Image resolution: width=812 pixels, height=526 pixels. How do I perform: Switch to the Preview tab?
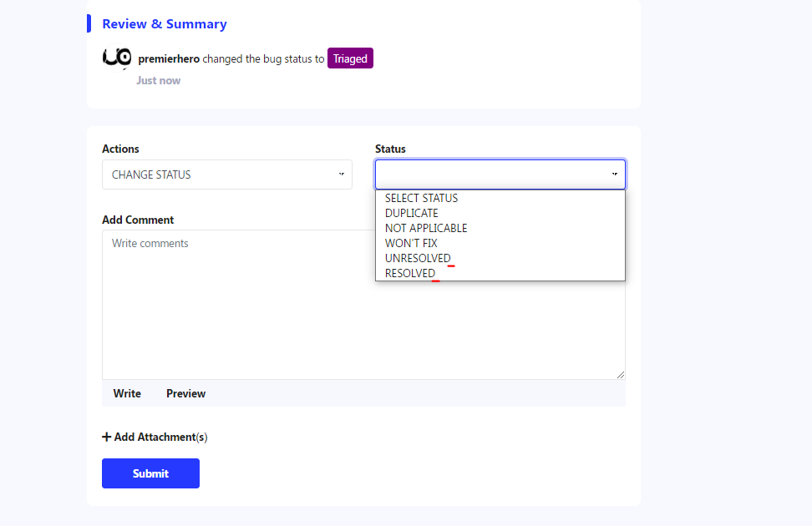coord(185,393)
